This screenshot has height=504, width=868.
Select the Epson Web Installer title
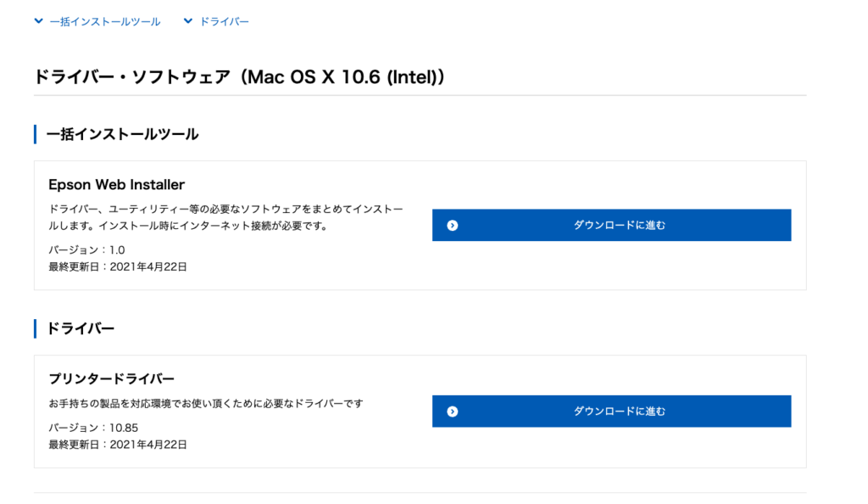(116, 185)
